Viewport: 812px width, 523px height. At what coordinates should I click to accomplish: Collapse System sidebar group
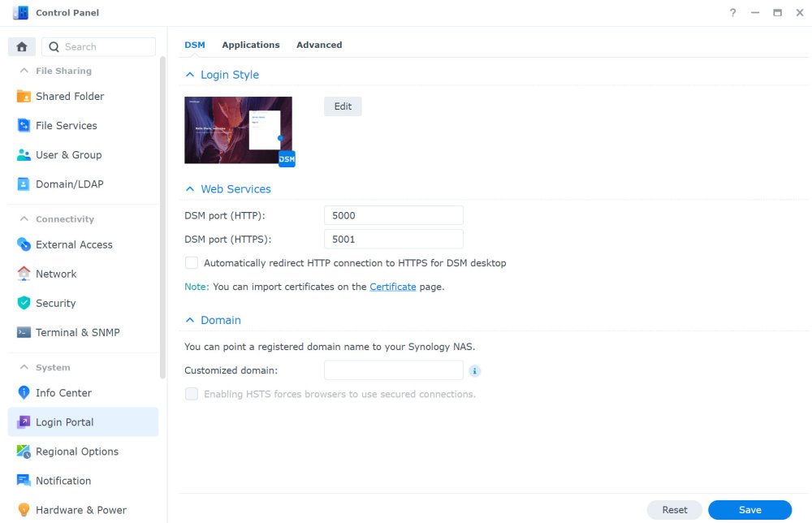(x=24, y=367)
